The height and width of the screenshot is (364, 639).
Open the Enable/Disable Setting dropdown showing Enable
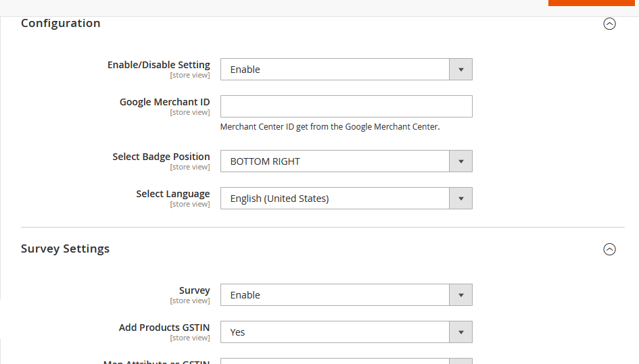(x=335, y=70)
